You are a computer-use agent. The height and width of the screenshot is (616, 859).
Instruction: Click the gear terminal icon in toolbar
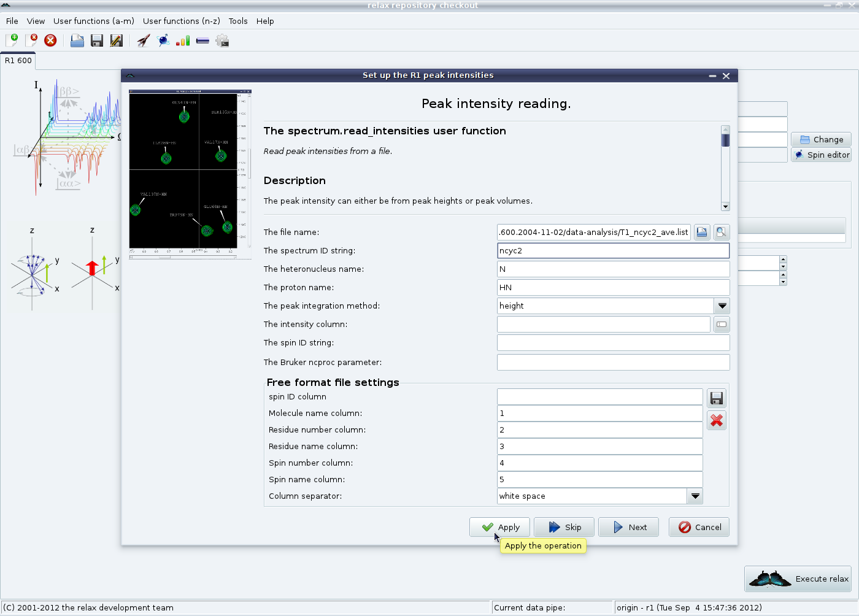[222, 40]
